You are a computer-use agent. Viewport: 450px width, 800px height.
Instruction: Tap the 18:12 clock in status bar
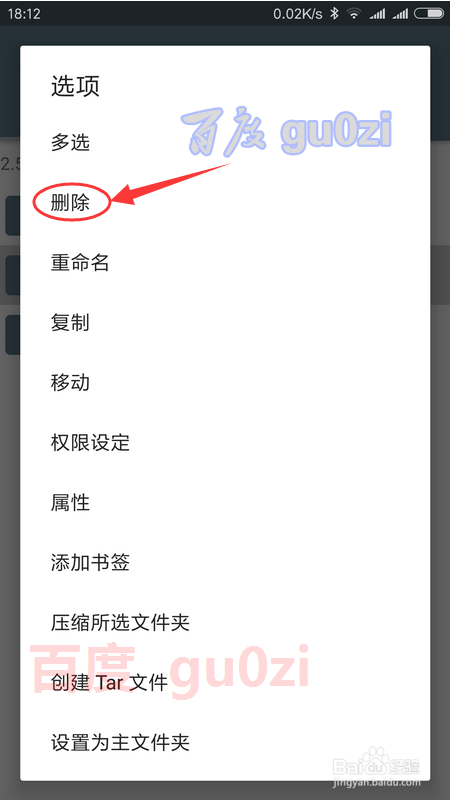(23, 14)
